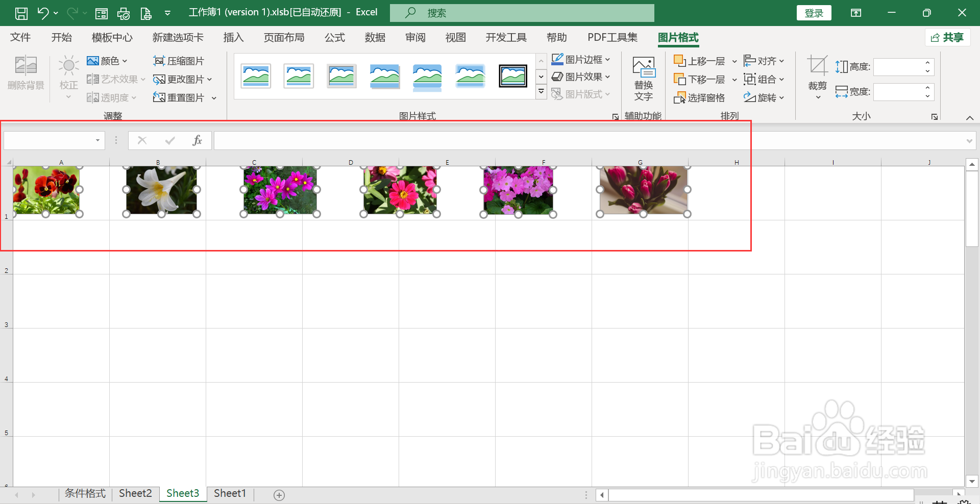980x504 pixels.
Task: Click the search (搜索) box
Action: (x=522, y=13)
